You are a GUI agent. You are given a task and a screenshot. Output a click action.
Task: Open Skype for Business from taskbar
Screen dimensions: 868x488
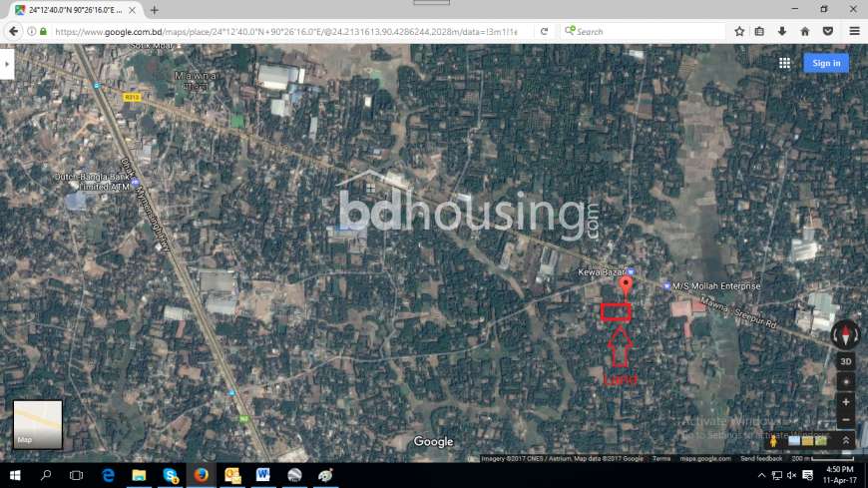170,475
